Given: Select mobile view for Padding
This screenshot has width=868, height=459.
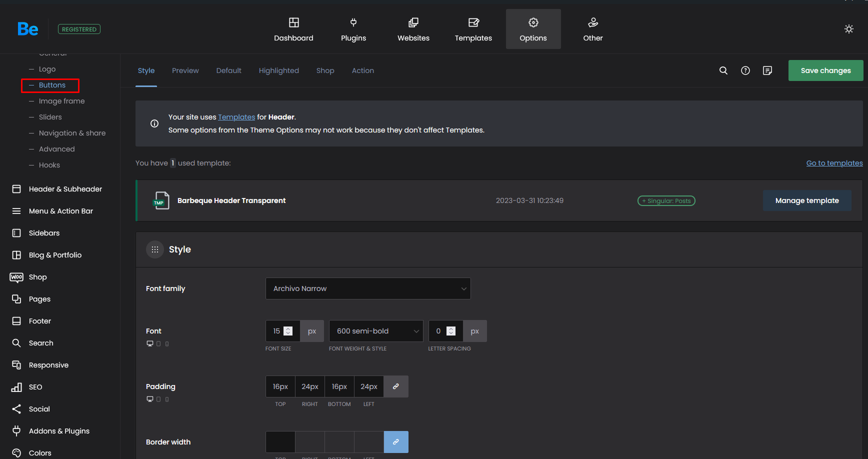Looking at the screenshot, I should [167, 399].
